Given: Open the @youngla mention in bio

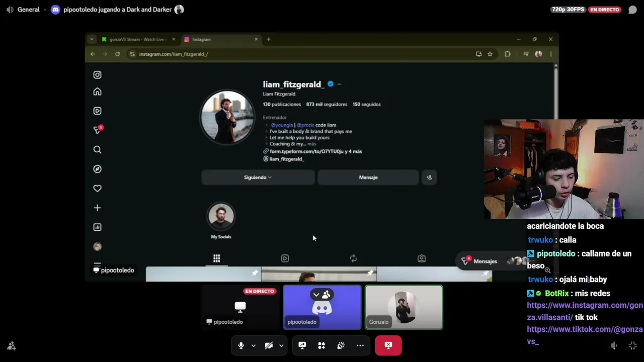Looking at the screenshot, I should pos(282,125).
